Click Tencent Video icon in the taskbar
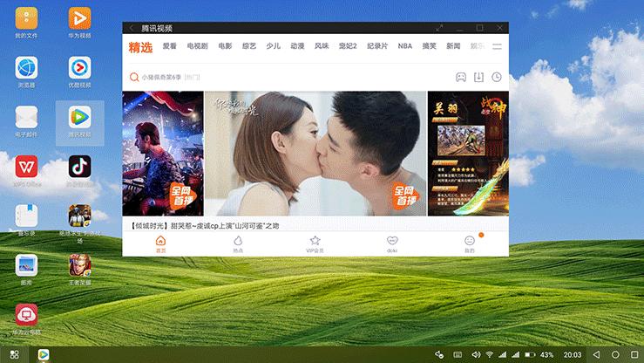The width and height of the screenshot is (644, 363). pyautogui.click(x=44, y=354)
